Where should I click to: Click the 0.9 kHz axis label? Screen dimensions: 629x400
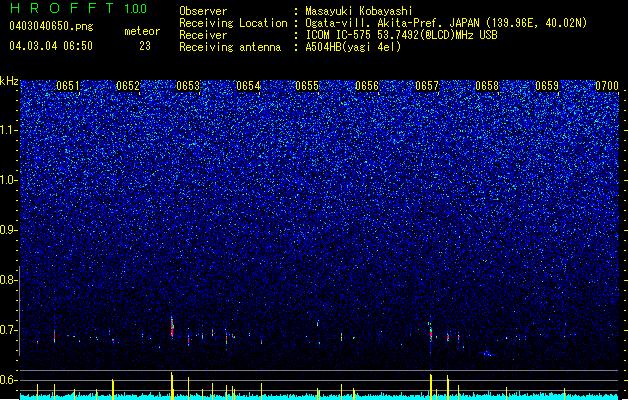[9, 230]
